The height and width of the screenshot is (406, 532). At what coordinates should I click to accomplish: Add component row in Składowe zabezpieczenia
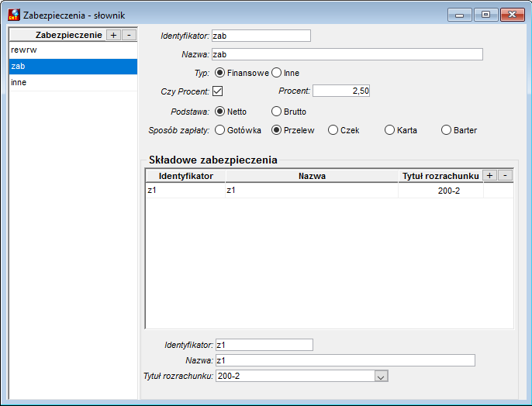[489, 175]
